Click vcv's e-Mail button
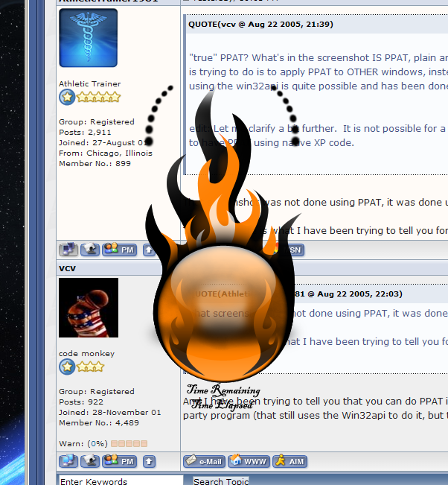The width and height of the screenshot is (448, 485). click(x=204, y=461)
